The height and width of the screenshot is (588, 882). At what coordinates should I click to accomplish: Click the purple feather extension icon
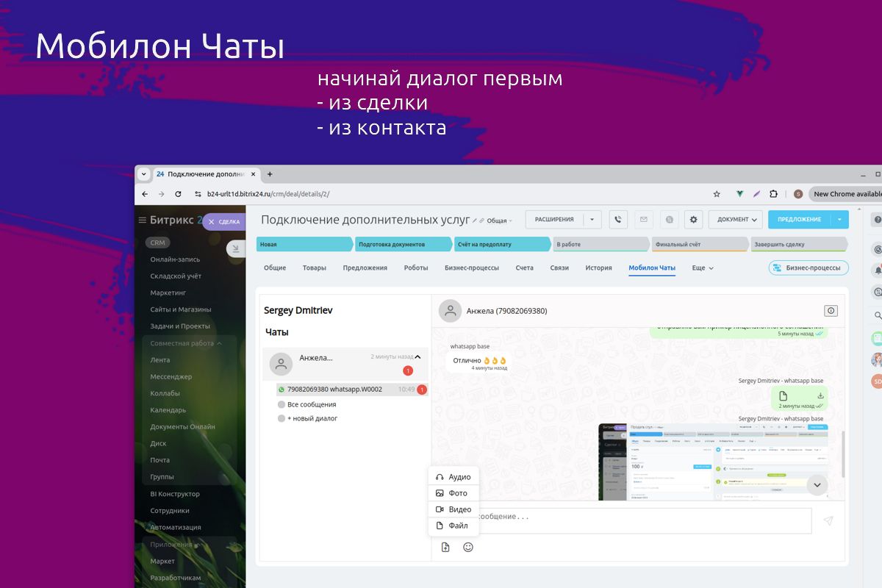(x=756, y=194)
